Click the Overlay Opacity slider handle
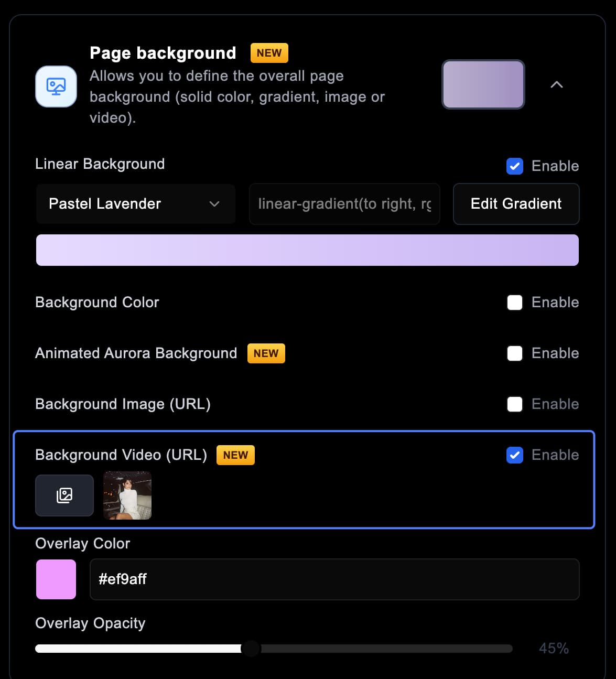Screen dimensions: 616x679 pyautogui.click(x=251, y=649)
